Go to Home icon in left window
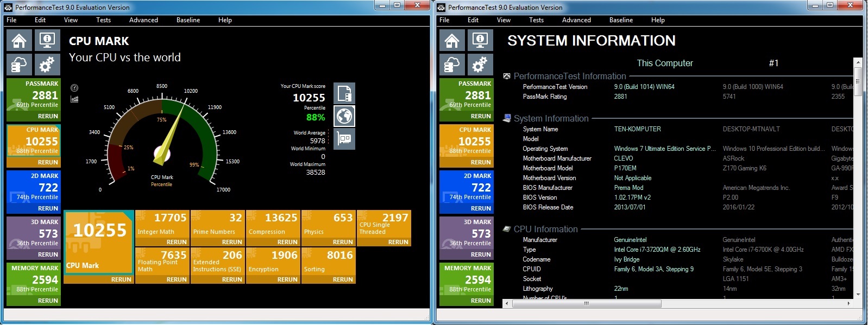The image size is (868, 325). click(19, 40)
